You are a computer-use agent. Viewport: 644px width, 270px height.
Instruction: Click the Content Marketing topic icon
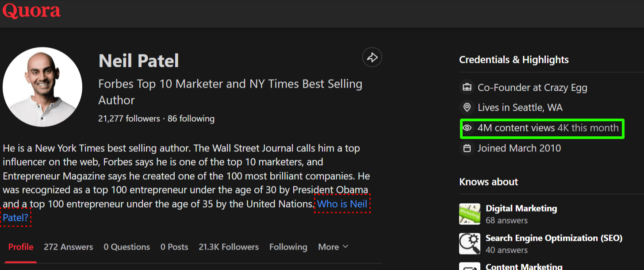click(x=469, y=267)
